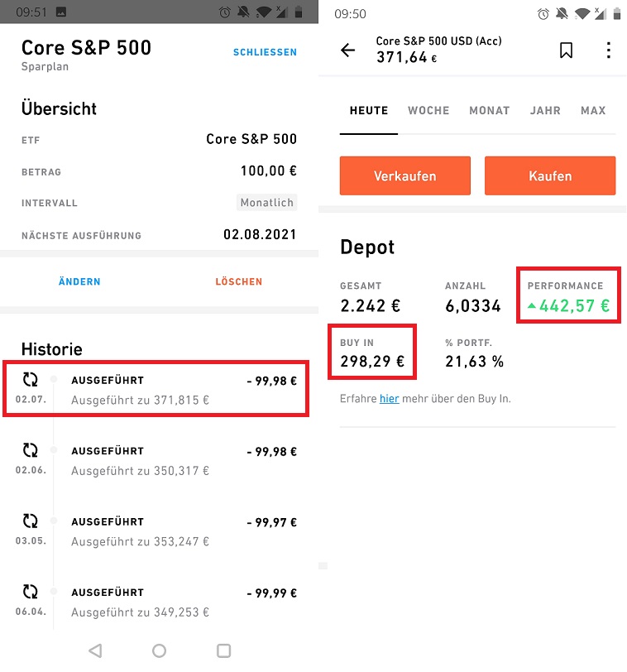Tap the Android recent apps square

click(223, 650)
